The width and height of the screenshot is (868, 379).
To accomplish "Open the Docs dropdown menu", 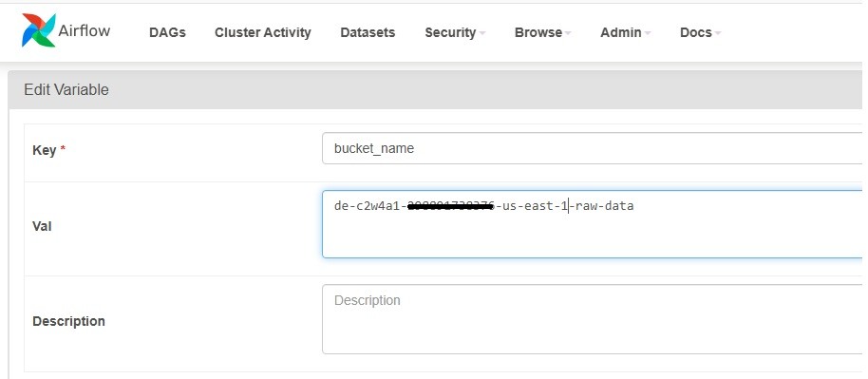I will (700, 32).
